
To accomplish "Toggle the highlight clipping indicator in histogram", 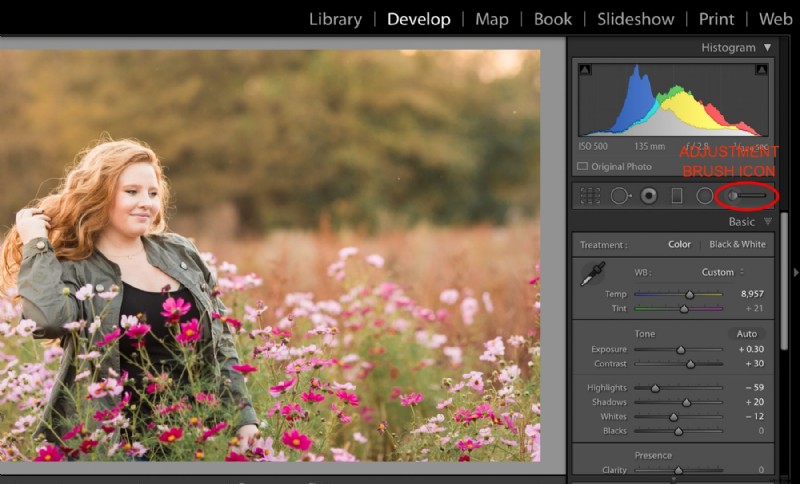I will tap(761, 70).
